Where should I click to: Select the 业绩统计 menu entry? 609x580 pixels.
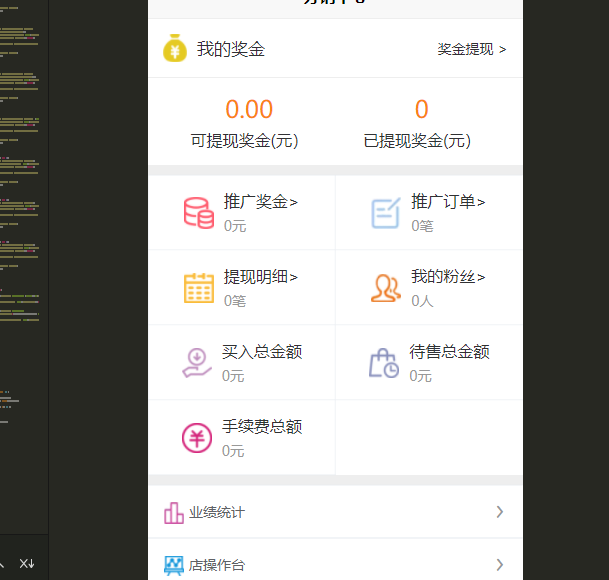[217, 513]
